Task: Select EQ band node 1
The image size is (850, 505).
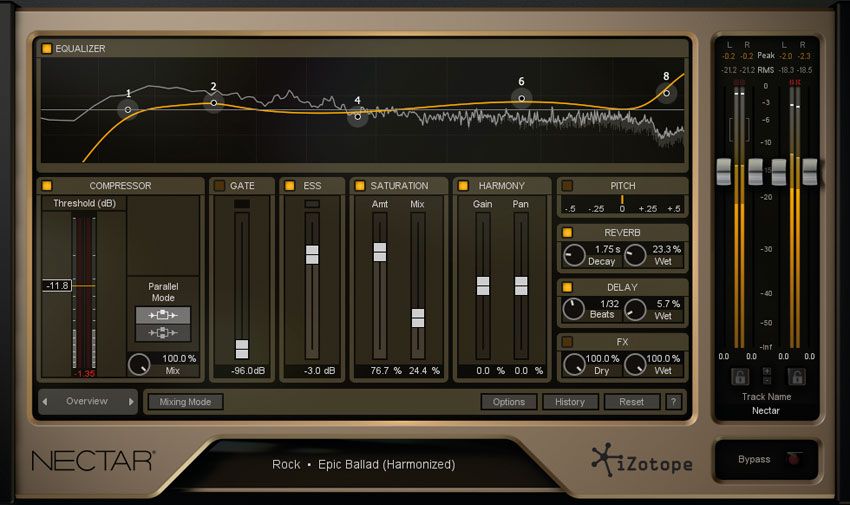Action: (x=128, y=109)
